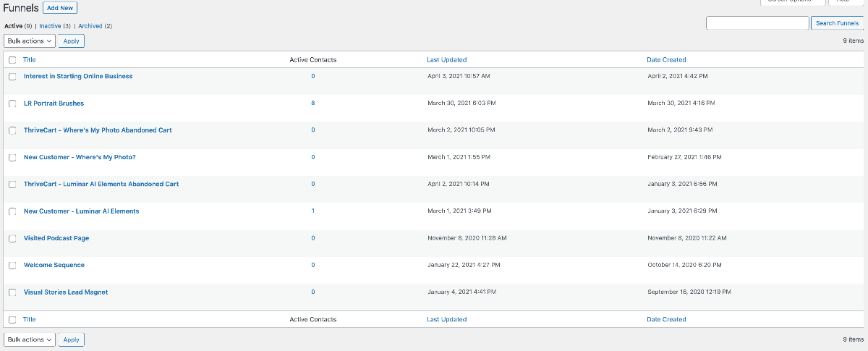Open the bottom Bulk actions dropdown
Viewport: 868px width, 351px height.
(30, 339)
